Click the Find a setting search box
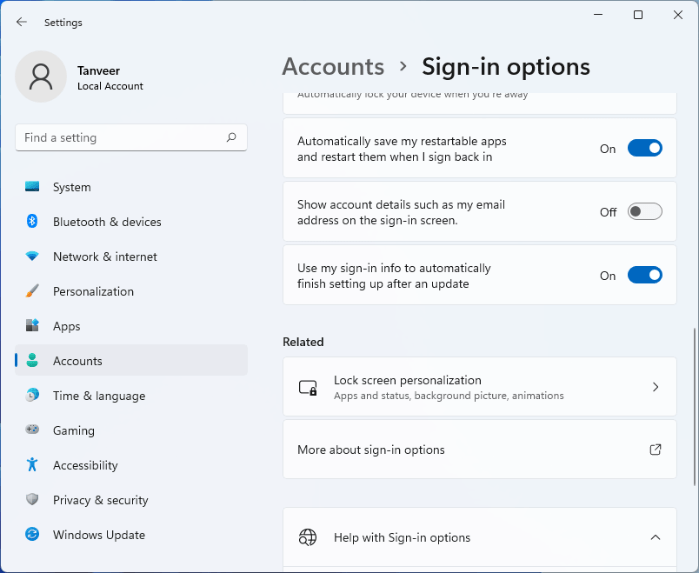 [120, 138]
